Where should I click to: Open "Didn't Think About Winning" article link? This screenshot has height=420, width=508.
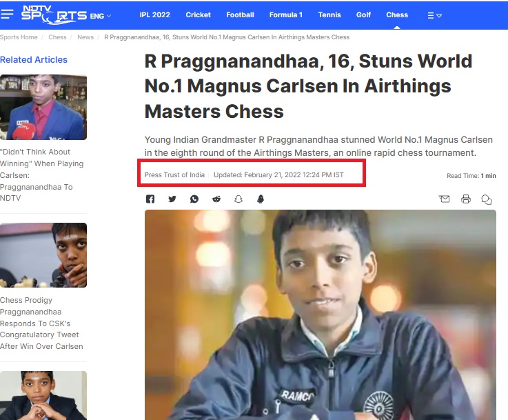point(42,175)
